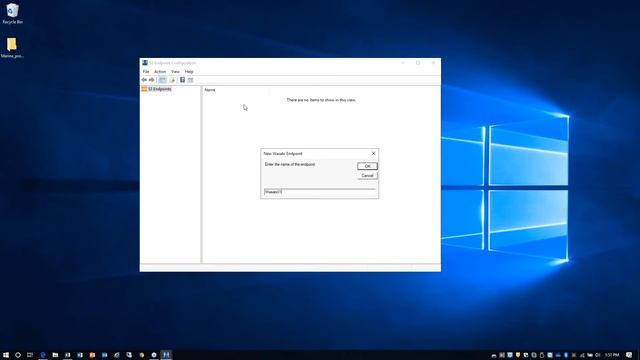The width and height of the screenshot is (640, 360).
Task: Open the Help menu
Action: [189, 71]
